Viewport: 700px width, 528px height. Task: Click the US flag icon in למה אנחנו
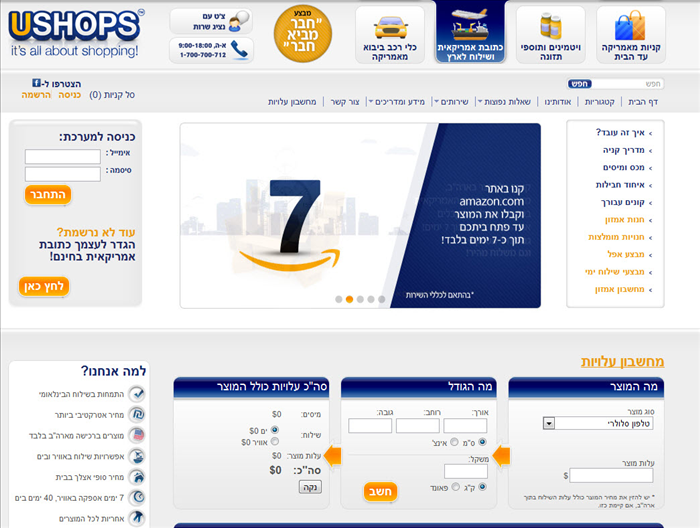click(x=137, y=435)
